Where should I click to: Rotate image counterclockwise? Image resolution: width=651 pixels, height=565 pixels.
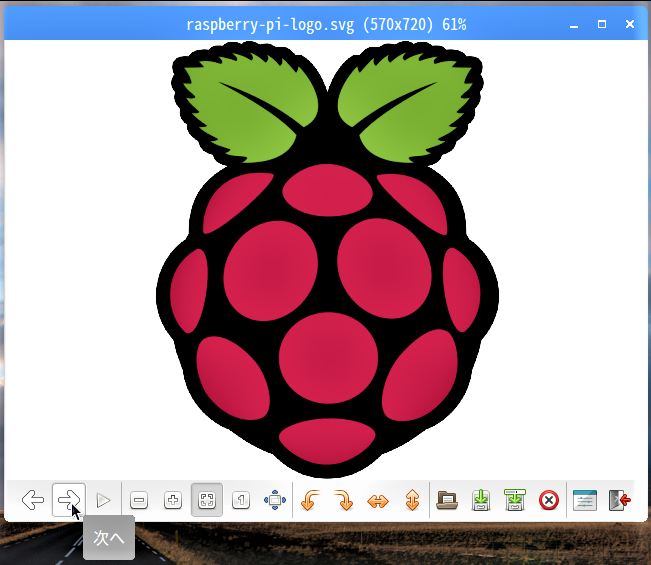[310, 500]
